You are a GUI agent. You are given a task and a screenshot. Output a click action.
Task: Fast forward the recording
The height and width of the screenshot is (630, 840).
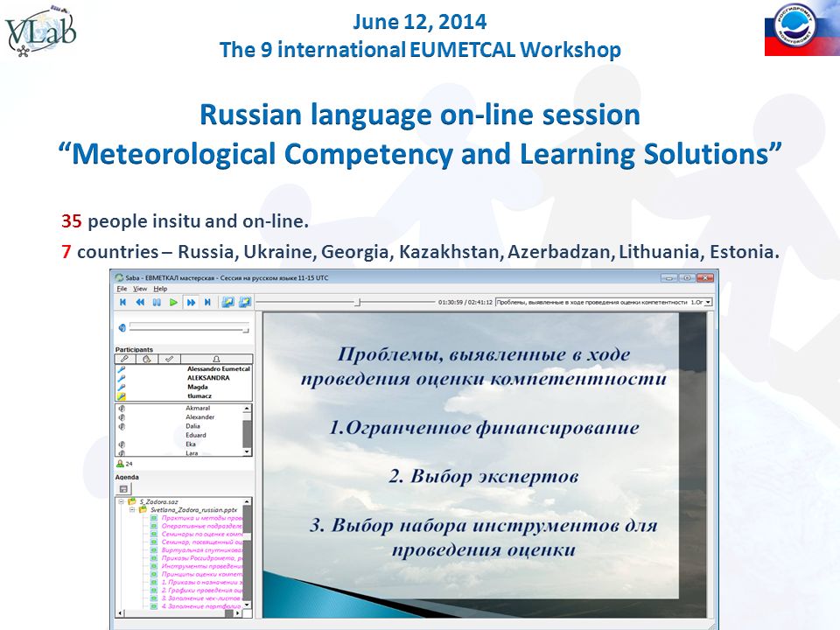[190, 302]
